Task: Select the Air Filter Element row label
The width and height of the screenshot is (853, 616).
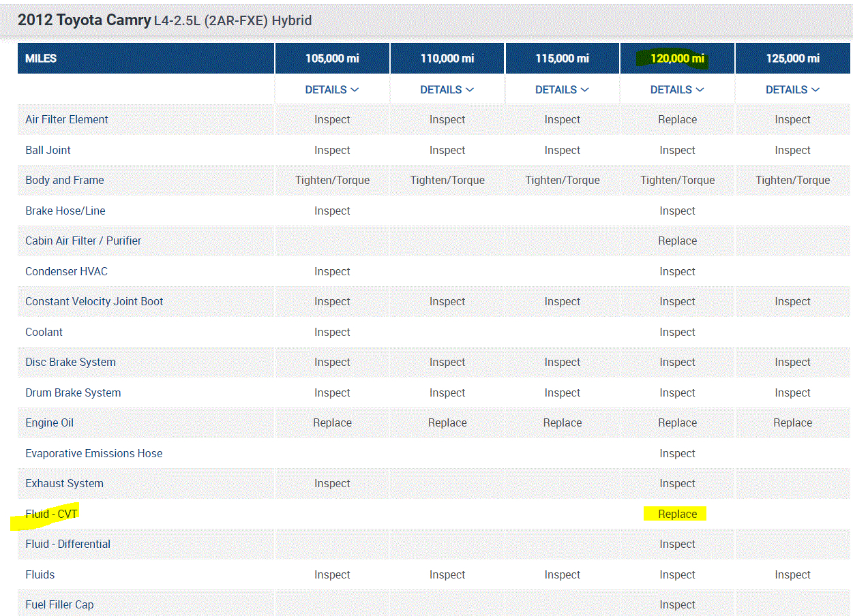Action: tap(67, 119)
